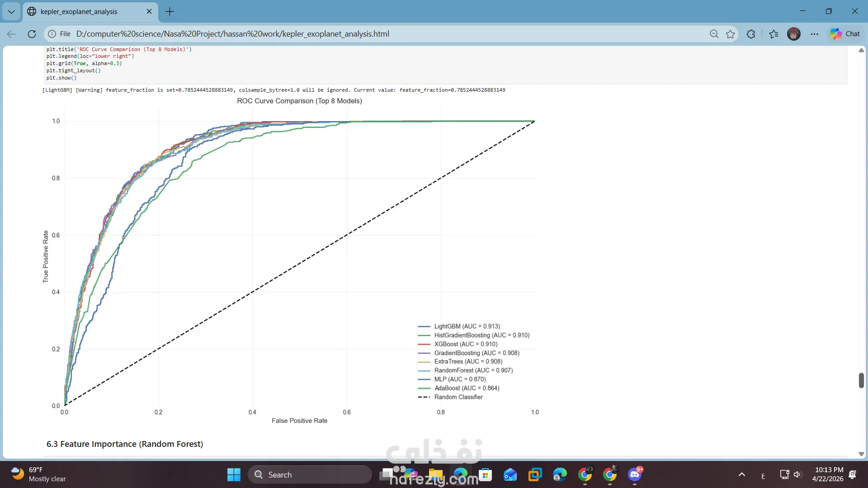Viewport: 868px width, 488px height.
Task: Click the address bar URL
Action: 232,34
